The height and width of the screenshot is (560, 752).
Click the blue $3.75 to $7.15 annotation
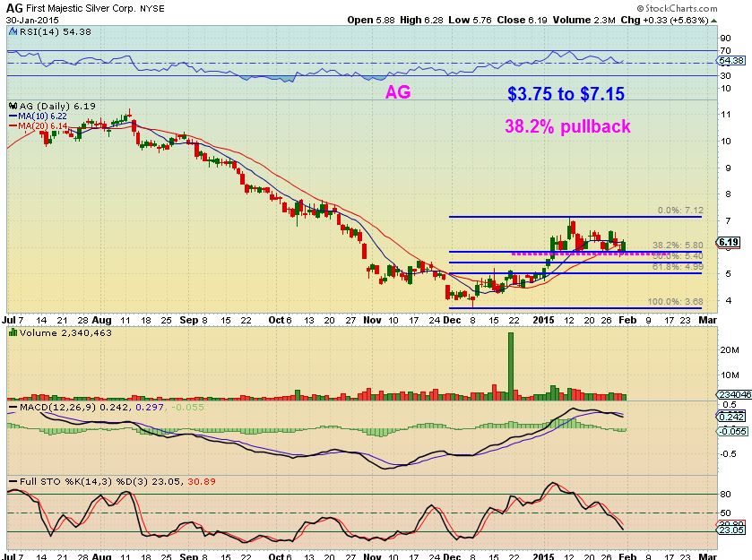566,93
